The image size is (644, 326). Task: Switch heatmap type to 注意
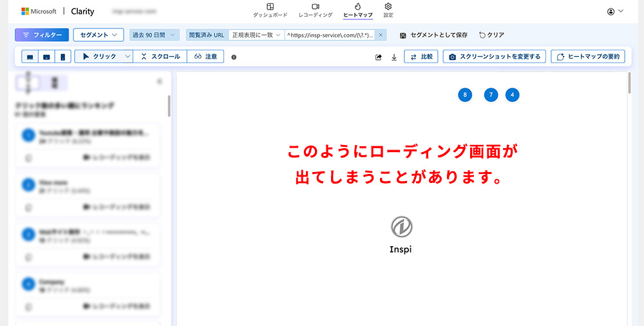(205, 57)
